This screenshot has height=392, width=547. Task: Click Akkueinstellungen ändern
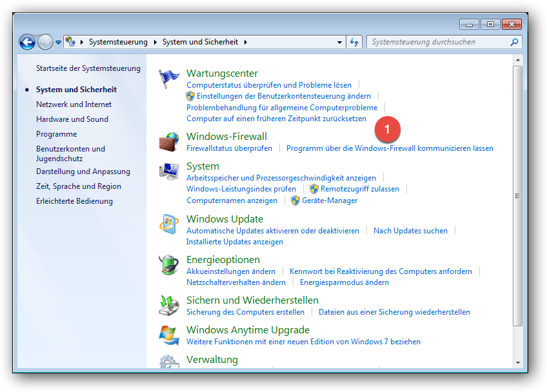tap(231, 271)
